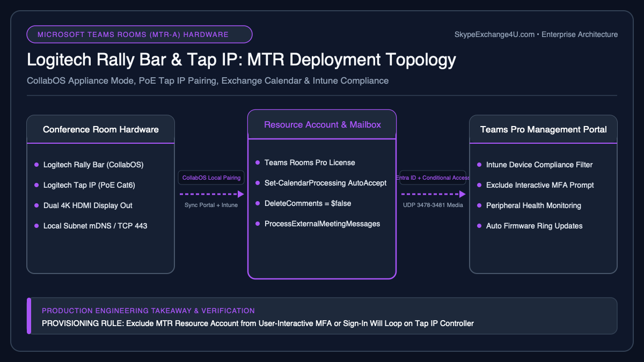
Task: Click the Sync Portal + Intune caption
Action: [211, 204]
